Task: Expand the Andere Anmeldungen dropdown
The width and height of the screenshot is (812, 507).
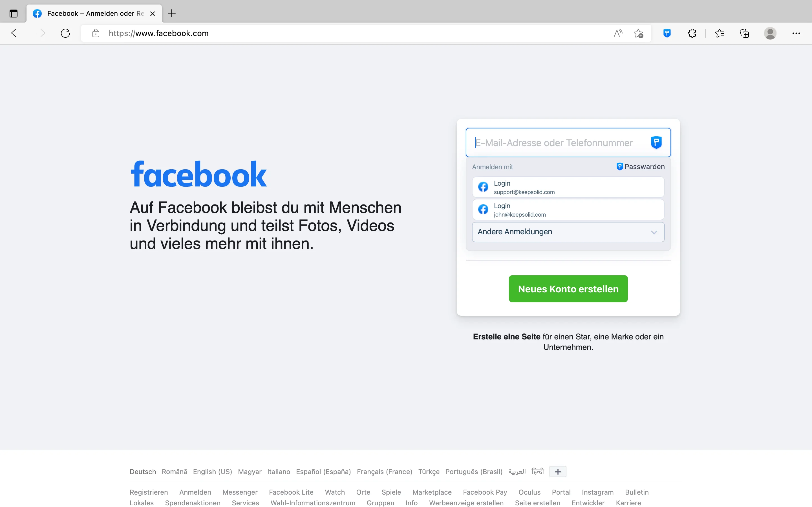Action: tap(568, 232)
